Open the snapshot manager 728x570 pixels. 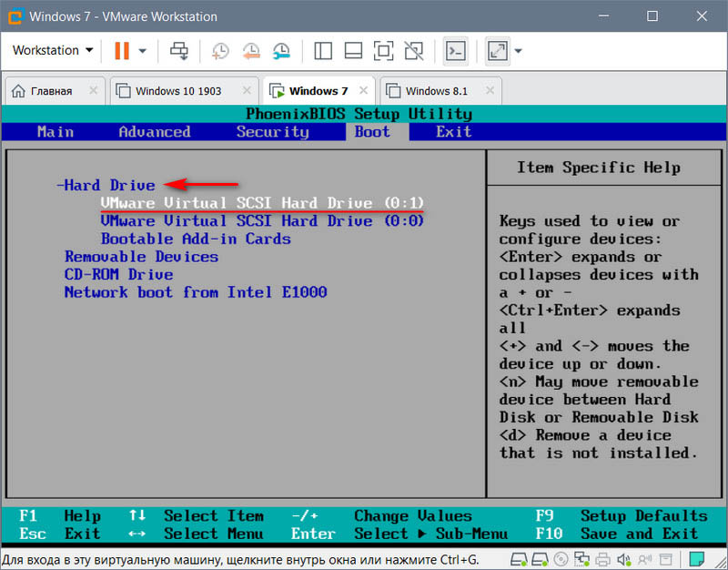click(281, 51)
